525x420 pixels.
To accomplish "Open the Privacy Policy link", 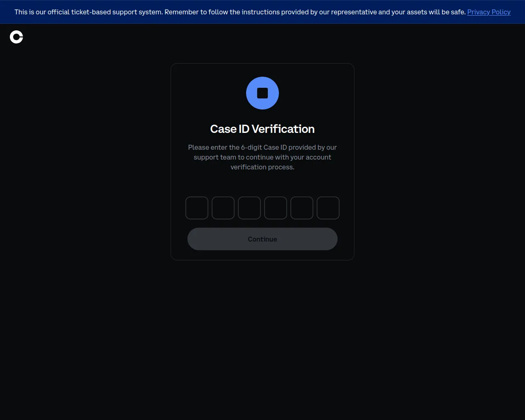I will point(489,12).
